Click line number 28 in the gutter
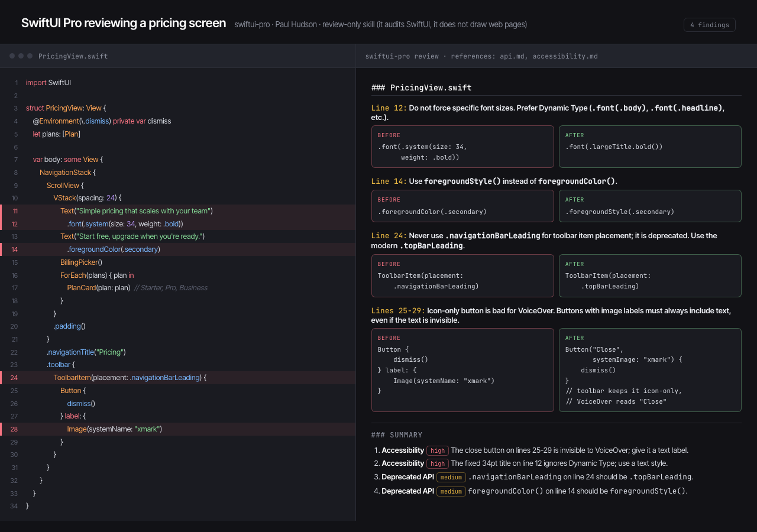 pos(14,429)
